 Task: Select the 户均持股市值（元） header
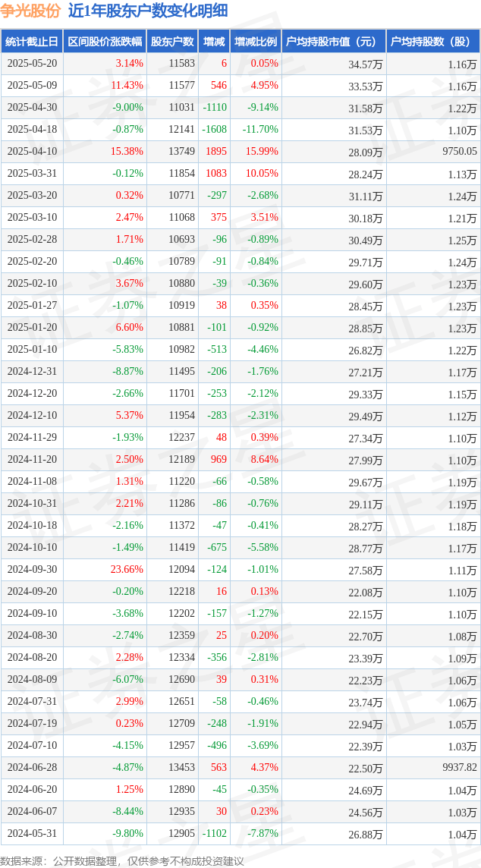pyautogui.click(x=334, y=41)
